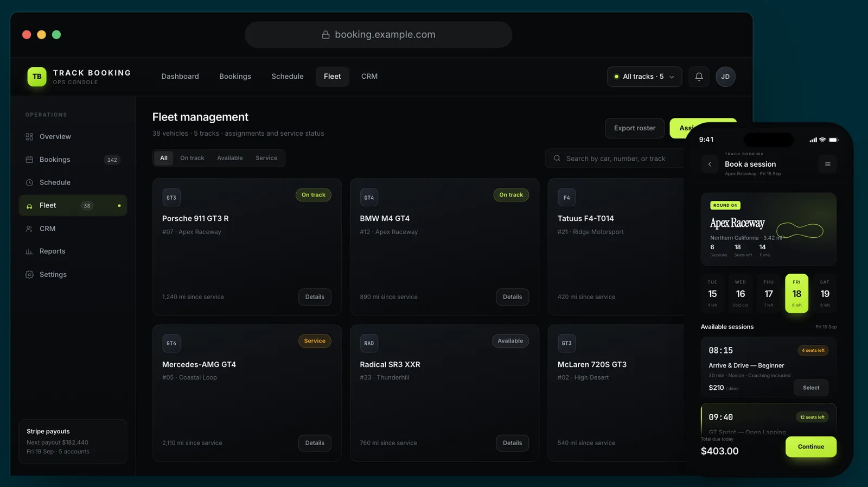Open the CRM top navigation tab
Screen dimensions: 868x487
point(369,77)
